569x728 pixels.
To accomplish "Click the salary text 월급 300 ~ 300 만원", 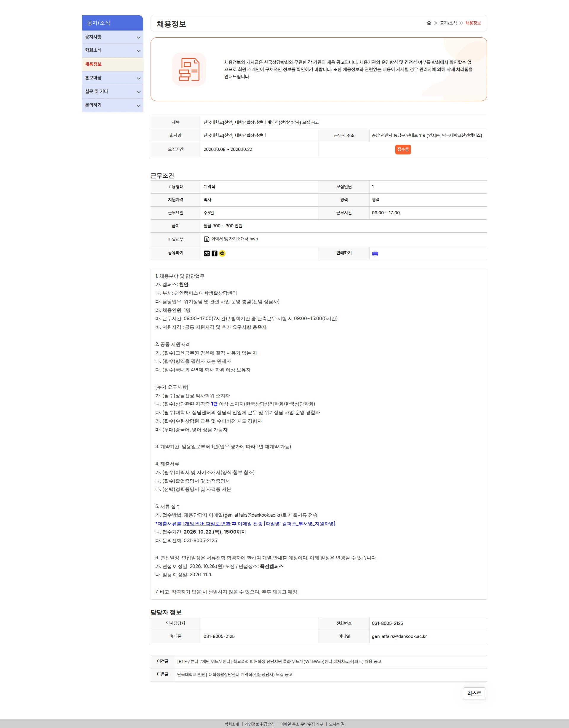I will 223,226.
